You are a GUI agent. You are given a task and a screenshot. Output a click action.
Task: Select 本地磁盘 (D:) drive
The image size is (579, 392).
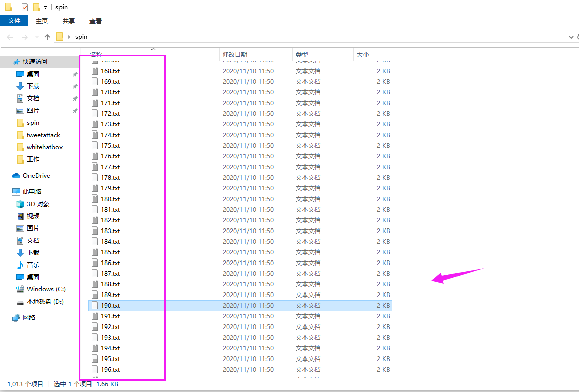(45, 302)
